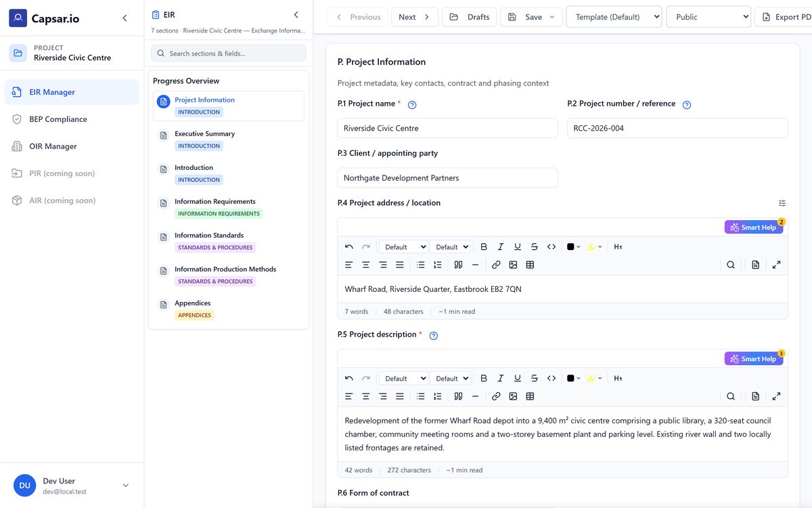
Task: Search within the P.4 address editor
Action: tap(731, 265)
